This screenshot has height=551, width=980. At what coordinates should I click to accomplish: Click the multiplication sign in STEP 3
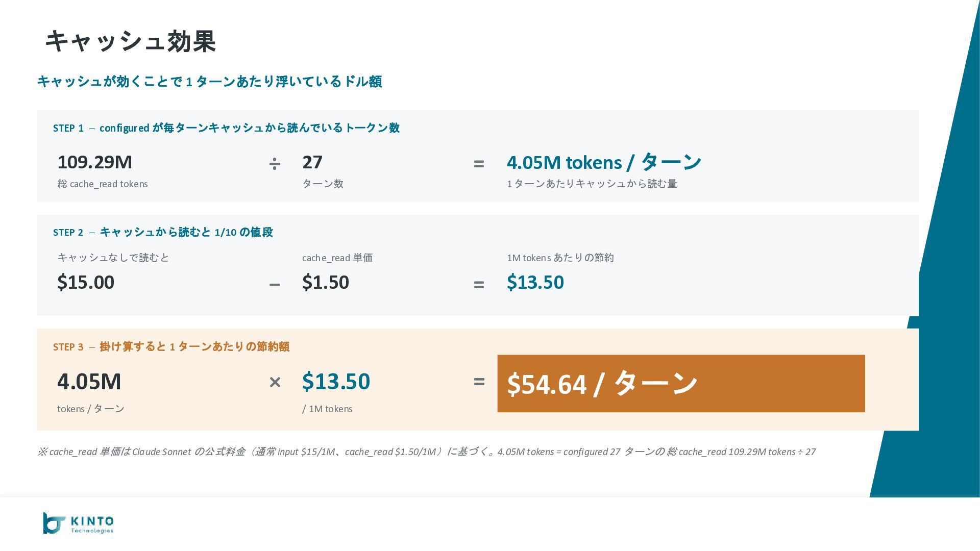[275, 382]
